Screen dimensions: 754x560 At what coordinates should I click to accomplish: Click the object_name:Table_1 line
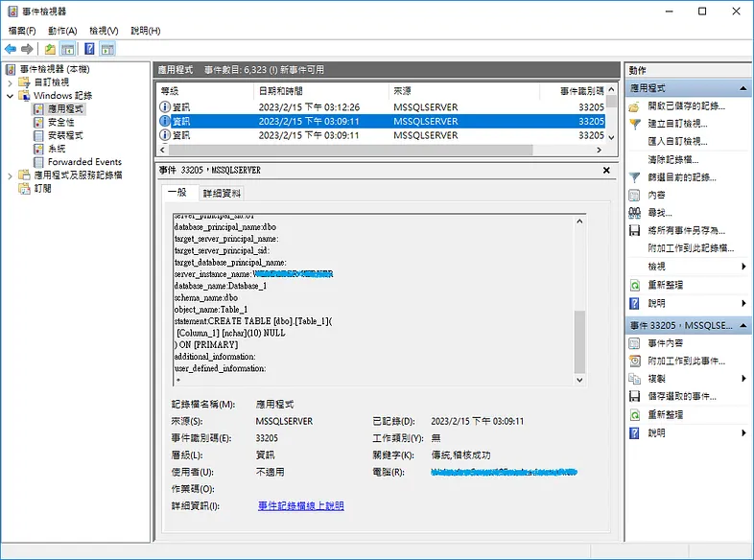coord(211,310)
